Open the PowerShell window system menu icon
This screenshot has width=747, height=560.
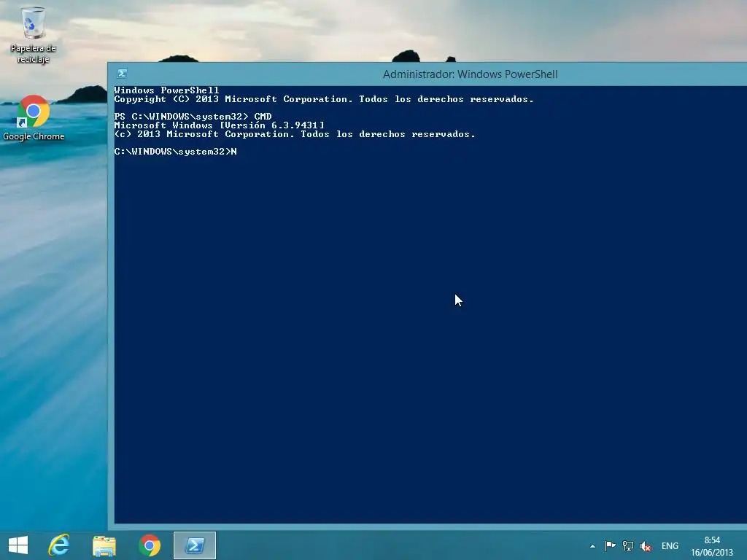click(122, 74)
